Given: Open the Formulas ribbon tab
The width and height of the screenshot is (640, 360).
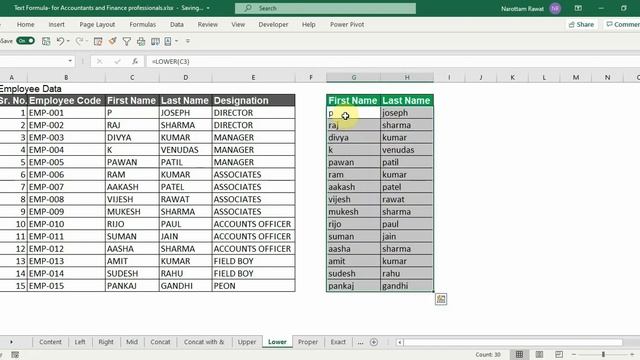Looking at the screenshot, I should [x=142, y=24].
